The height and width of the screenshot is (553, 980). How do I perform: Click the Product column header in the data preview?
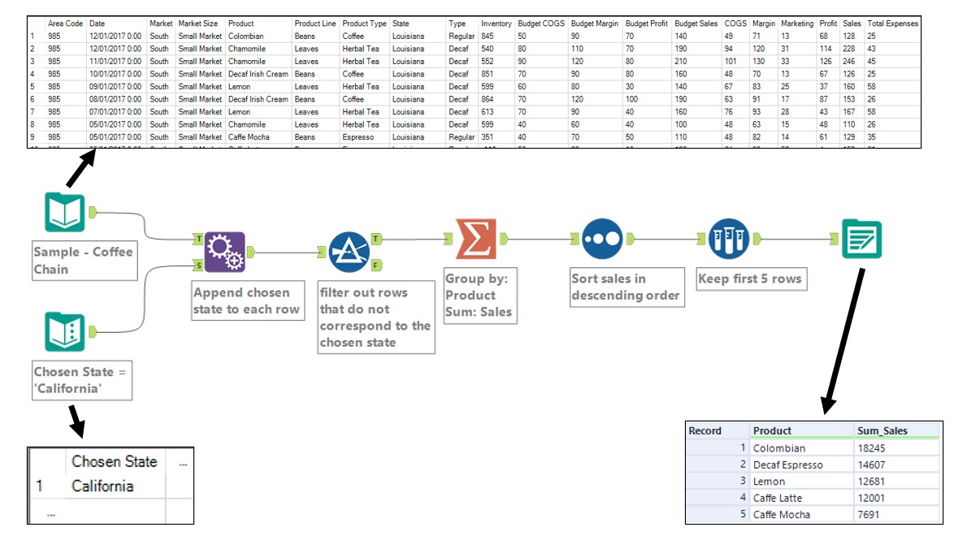(x=243, y=24)
